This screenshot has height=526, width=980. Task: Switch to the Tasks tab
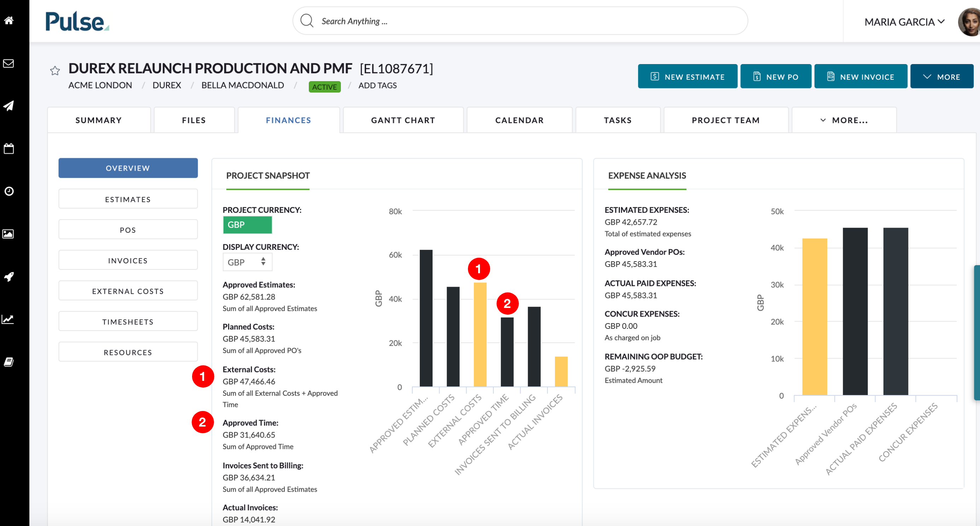pyautogui.click(x=617, y=120)
